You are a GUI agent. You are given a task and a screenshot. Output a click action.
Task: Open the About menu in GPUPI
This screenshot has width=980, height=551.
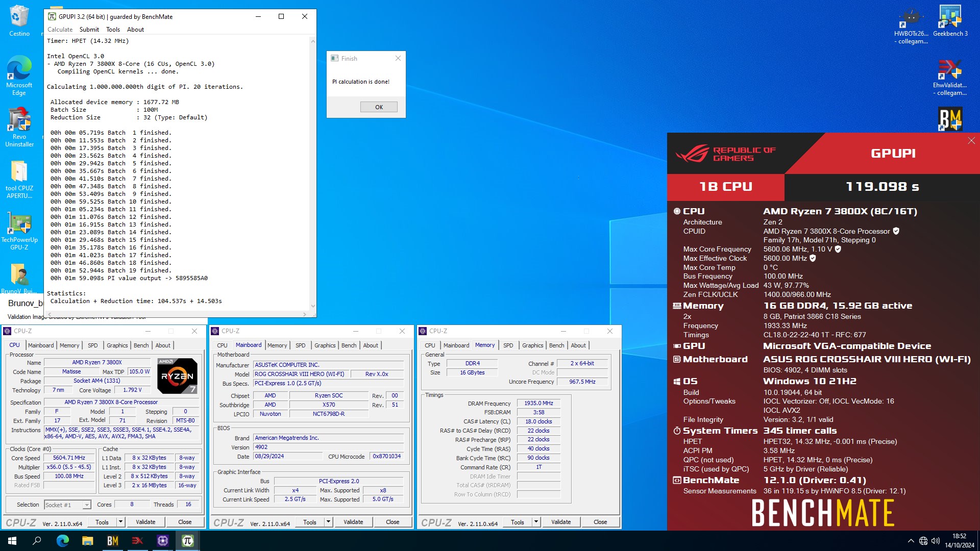(x=135, y=30)
